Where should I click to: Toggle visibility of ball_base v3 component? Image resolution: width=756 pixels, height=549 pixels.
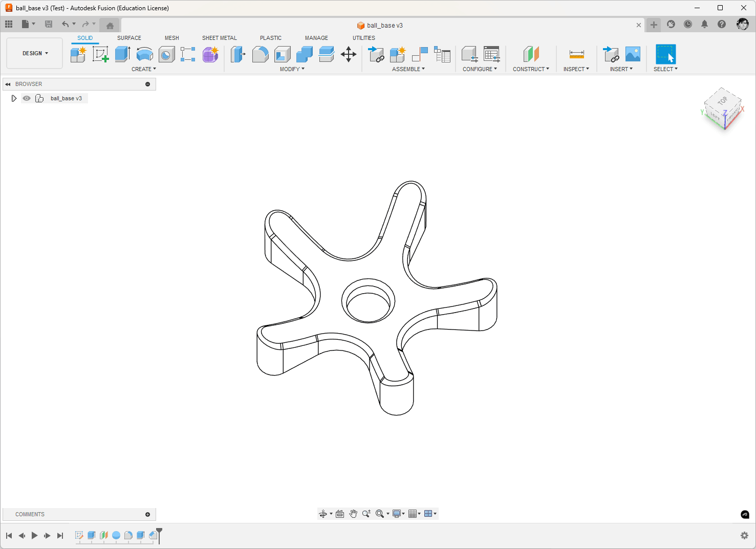27,98
